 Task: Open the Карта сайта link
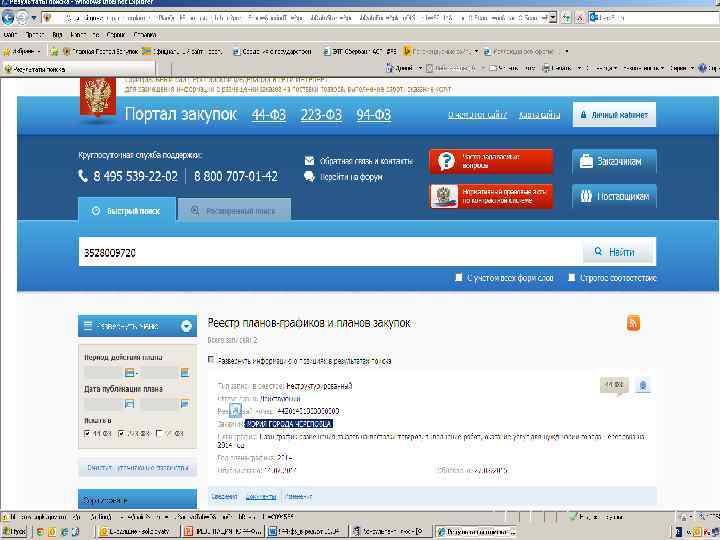coord(539,115)
